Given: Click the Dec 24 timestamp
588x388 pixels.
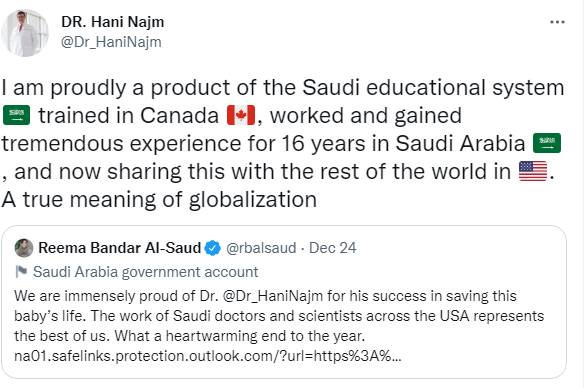Looking at the screenshot, I should pos(332,248).
